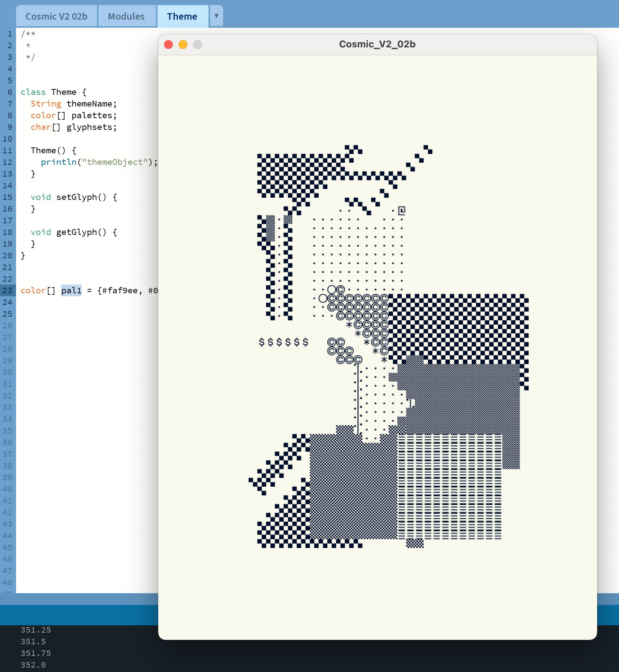This screenshot has width=619, height=672.
Task: Click the println("themeObject") statement
Action: click(99, 162)
